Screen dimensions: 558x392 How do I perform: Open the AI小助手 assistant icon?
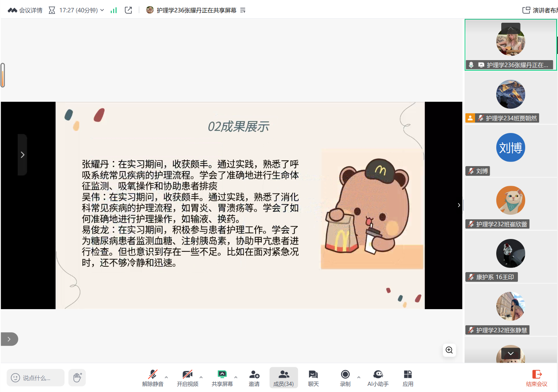(x=378, y=378)
